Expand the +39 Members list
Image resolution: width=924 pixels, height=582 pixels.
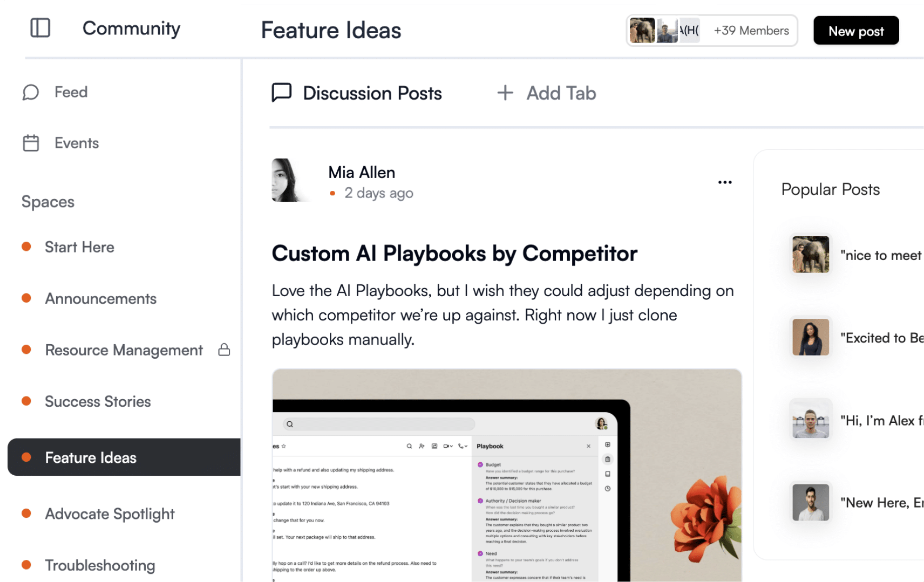(x=751, y=31)
